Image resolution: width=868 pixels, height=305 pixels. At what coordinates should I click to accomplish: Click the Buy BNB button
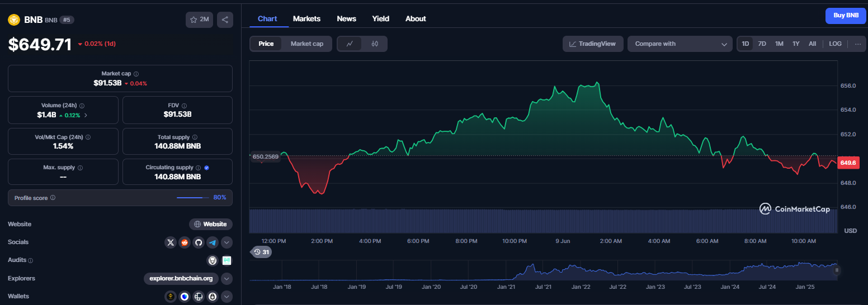pos(846,16)
